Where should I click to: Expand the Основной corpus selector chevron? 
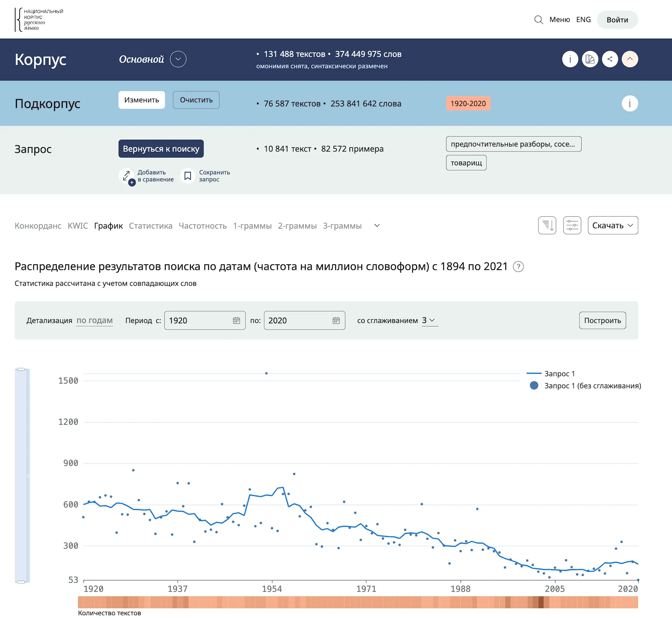(178, 59)
